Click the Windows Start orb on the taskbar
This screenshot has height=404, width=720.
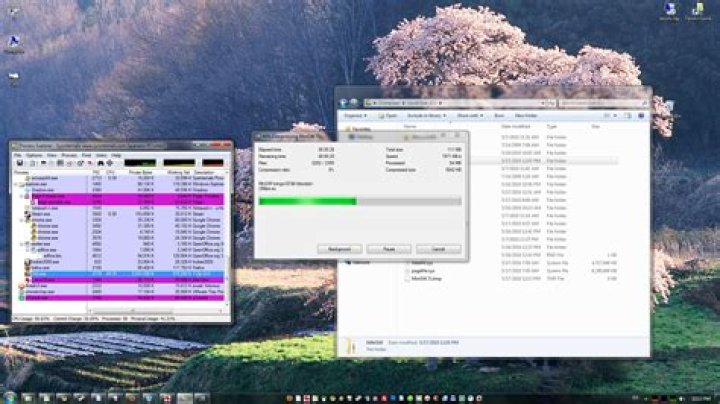9,397
